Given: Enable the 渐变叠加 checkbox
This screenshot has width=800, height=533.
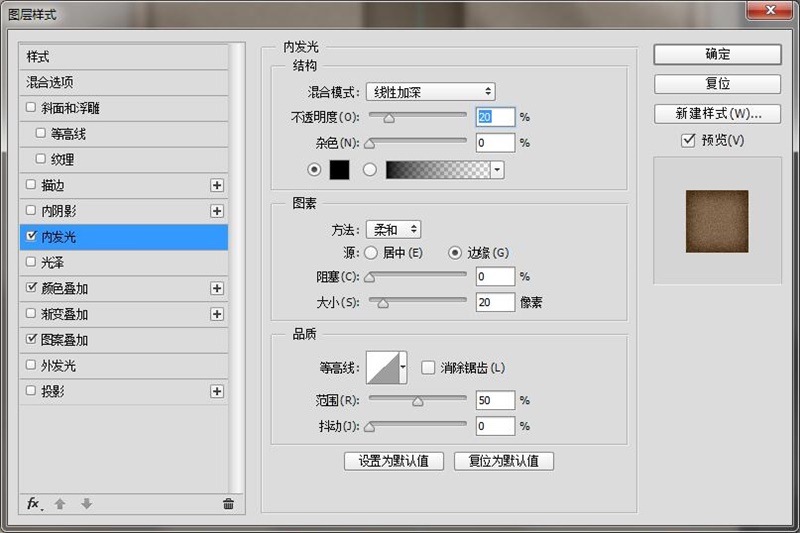Looking at the screenshot, I should pos(31,313).
